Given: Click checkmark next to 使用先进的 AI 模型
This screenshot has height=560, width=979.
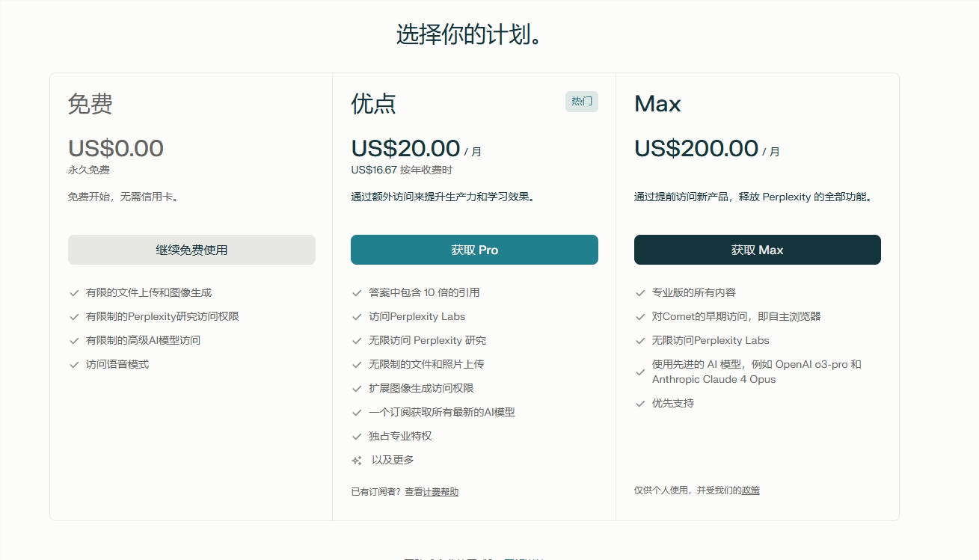Looking at the screenshot, I should (640, 372).
